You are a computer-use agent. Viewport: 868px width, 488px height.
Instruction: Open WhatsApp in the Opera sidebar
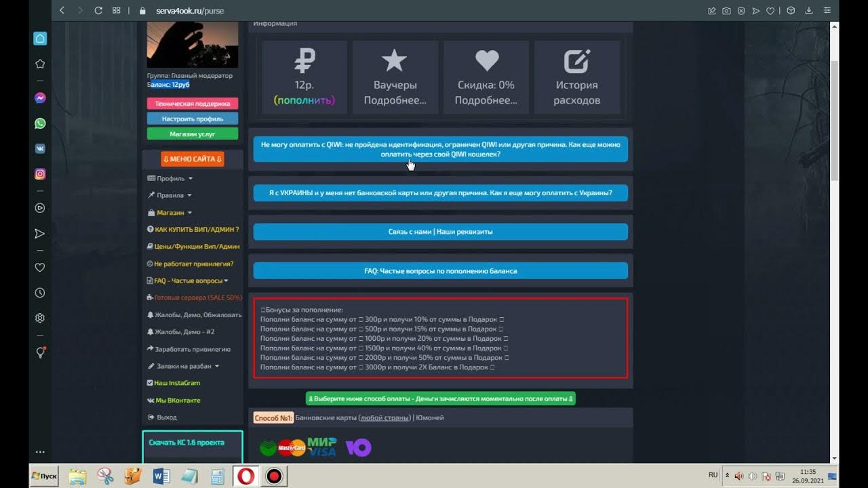coord(40,123)
